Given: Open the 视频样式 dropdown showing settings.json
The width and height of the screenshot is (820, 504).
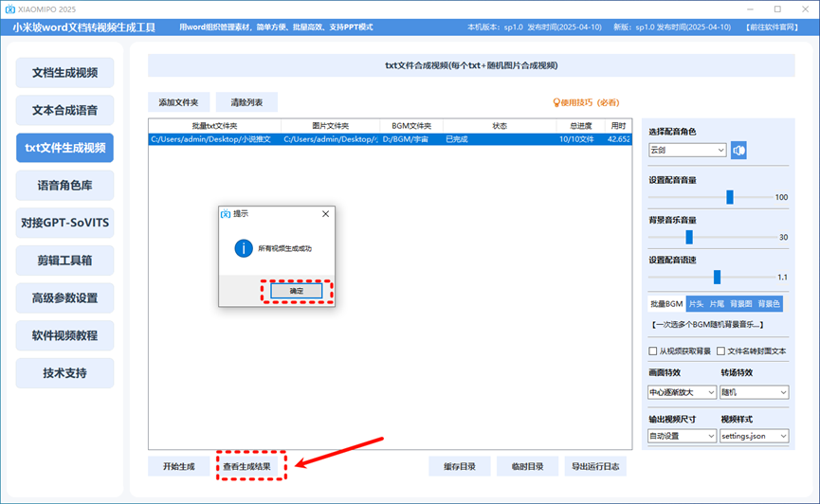Looking at the screenshot, I should (754, 436).
